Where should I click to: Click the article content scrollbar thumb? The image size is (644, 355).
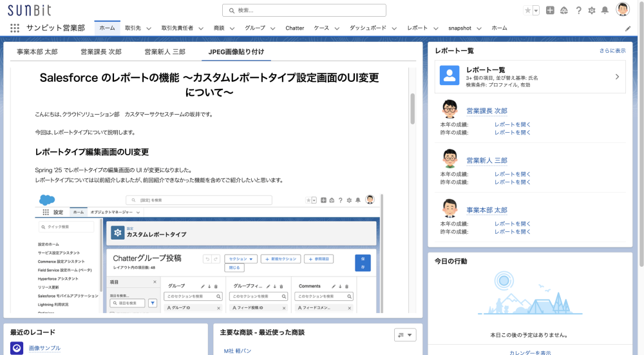[x=412, y=108]
